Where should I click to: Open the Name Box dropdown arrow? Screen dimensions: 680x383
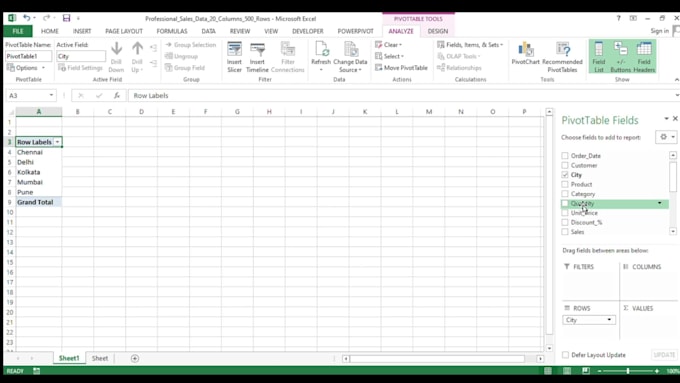[x=51, y=95]
